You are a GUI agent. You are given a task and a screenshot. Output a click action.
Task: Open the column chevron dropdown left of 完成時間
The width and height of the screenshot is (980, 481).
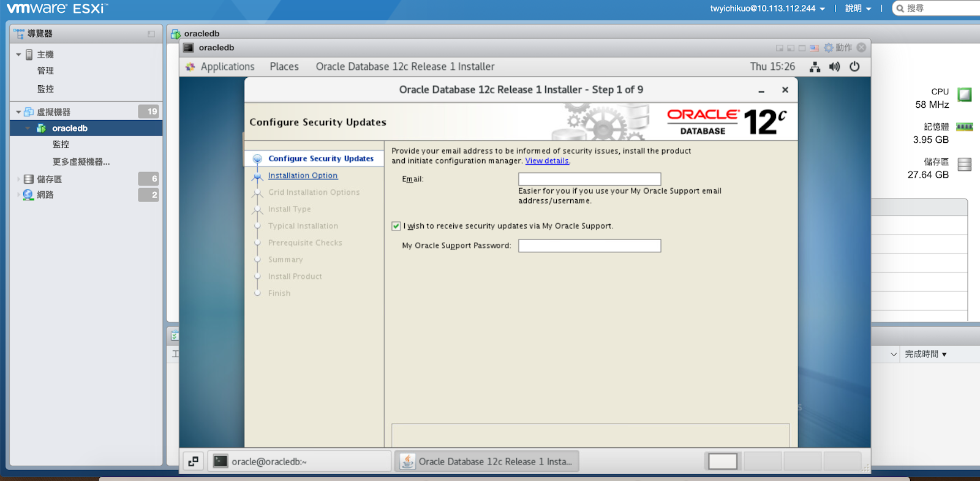(x=894, y=354)
